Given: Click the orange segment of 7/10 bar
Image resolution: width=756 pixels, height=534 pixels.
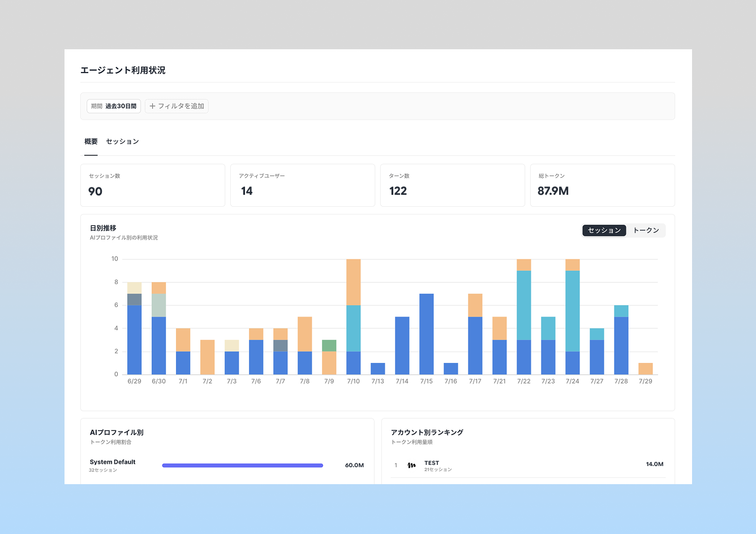Looking at the screenshot, I should [354, 282].
